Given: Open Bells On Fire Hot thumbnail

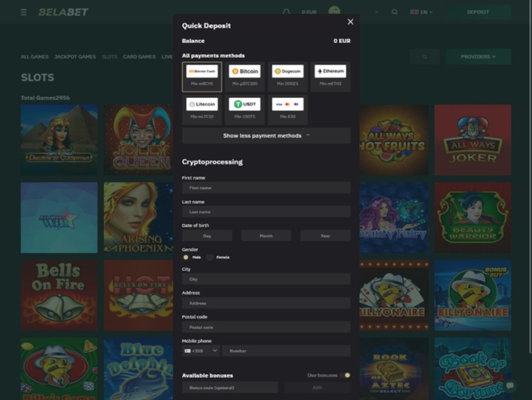Looking at the screenshot, I should 138,295.
